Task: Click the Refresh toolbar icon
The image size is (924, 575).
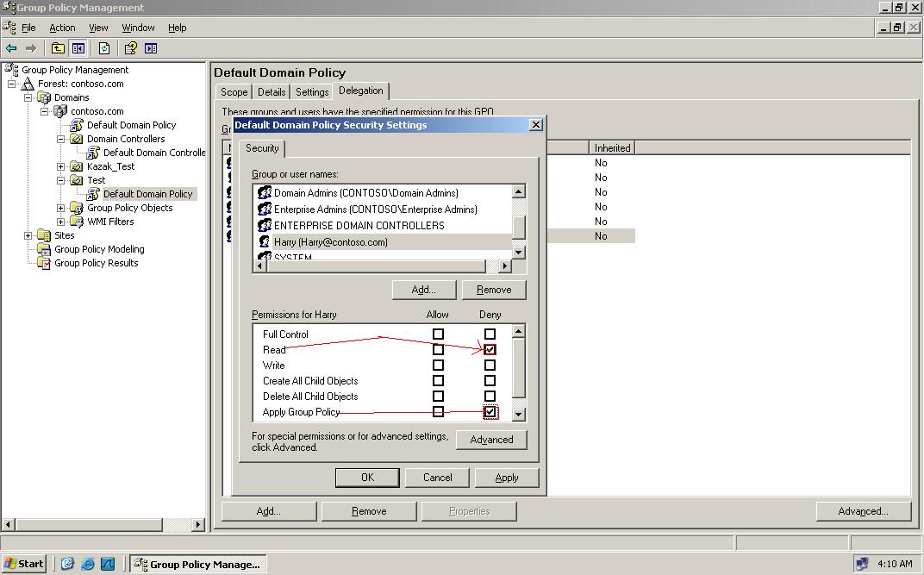Action: pyautogui.click(x=104, y=48)
